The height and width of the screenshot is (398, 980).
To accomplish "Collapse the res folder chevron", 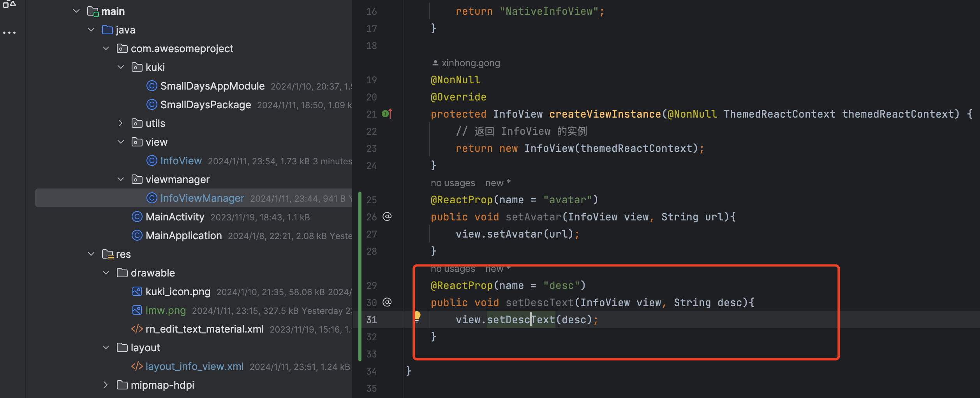I will coord(91,254).
